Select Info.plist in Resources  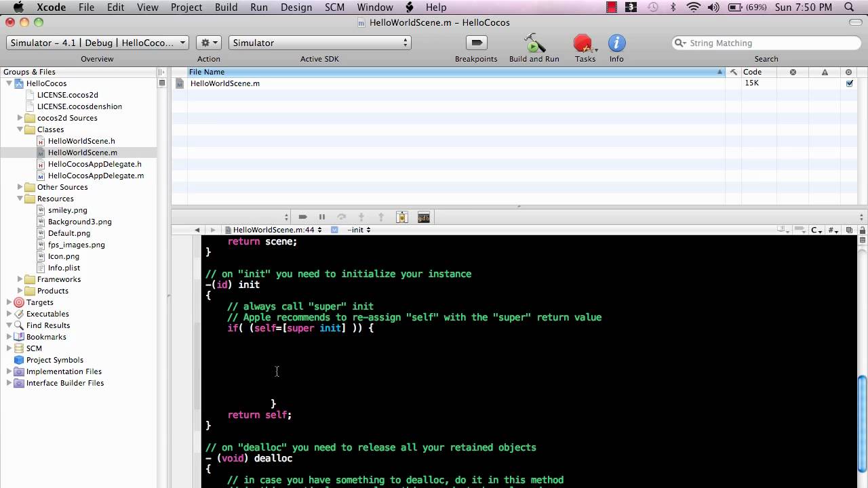64,268
